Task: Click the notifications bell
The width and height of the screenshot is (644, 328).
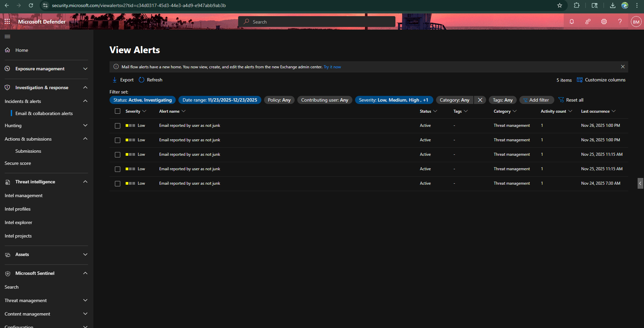Action: pos(571,21)
